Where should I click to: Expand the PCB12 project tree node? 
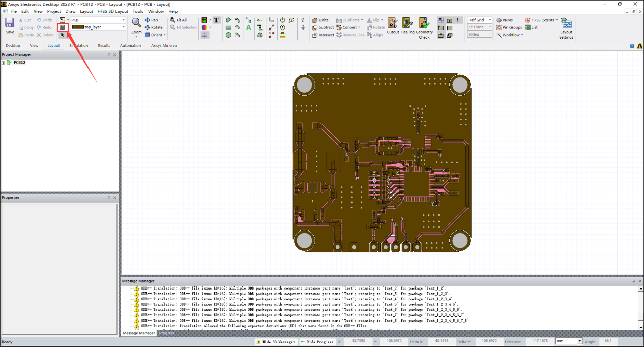tap(3, 63)
